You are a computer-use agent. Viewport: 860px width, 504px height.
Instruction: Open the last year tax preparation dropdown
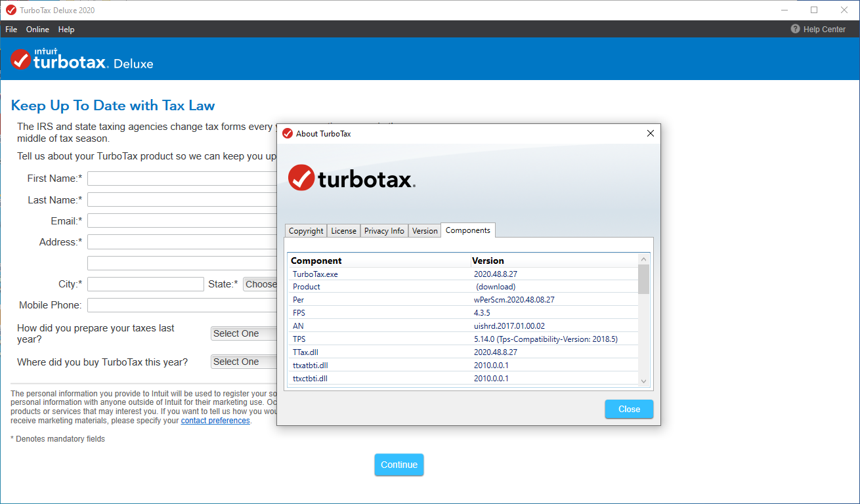pos(244,333)
